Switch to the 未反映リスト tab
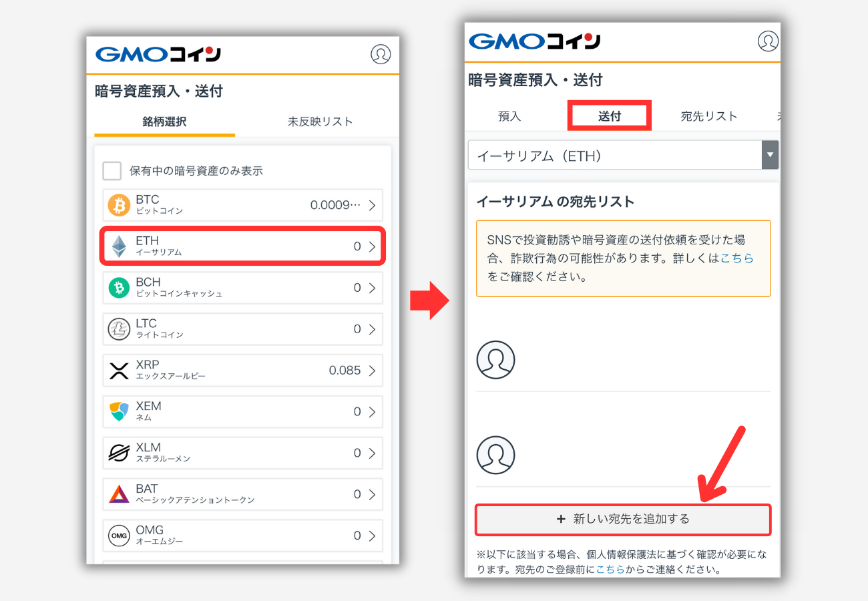 (320, 122)
